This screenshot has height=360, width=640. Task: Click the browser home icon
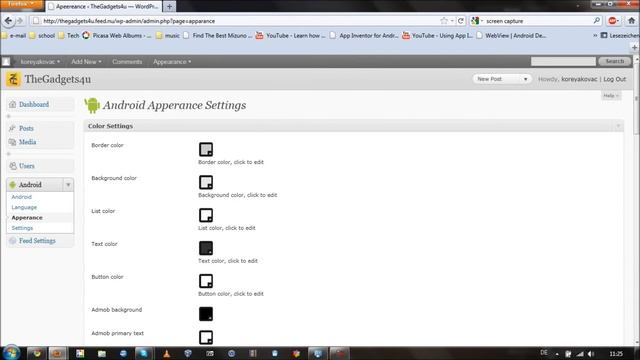[x=632, y=21]
